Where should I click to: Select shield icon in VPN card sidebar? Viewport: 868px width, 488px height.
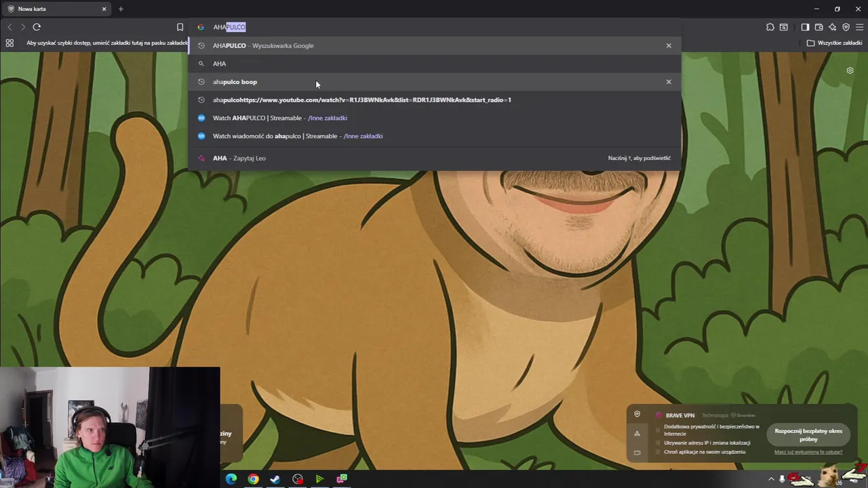click(637, 414)
